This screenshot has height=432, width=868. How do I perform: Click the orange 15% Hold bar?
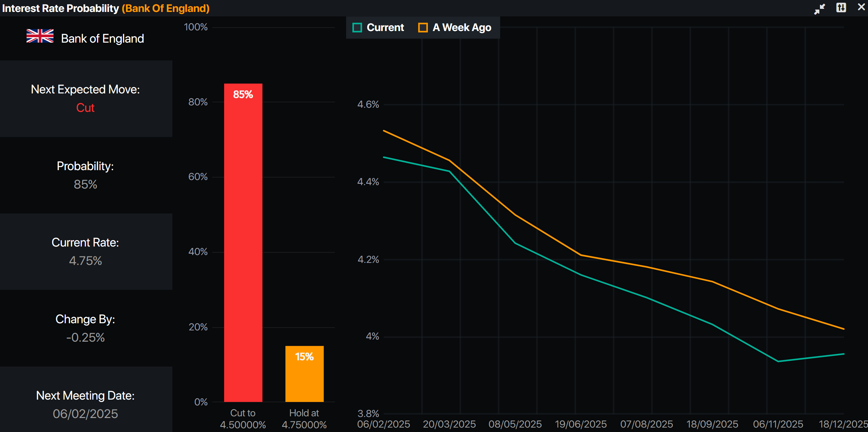click(x=304, y=374)
